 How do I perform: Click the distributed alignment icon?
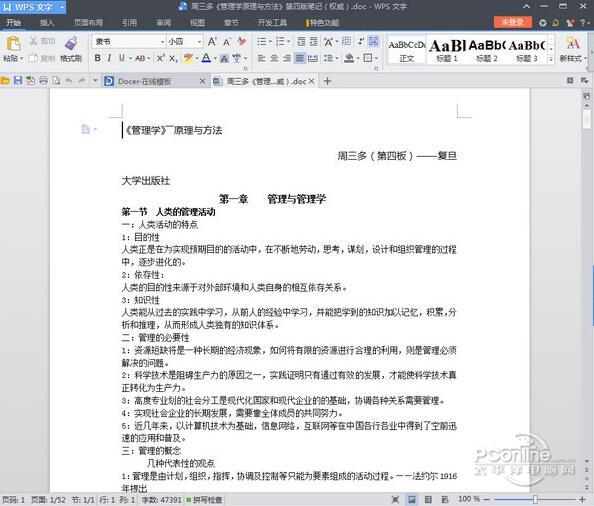313,58
